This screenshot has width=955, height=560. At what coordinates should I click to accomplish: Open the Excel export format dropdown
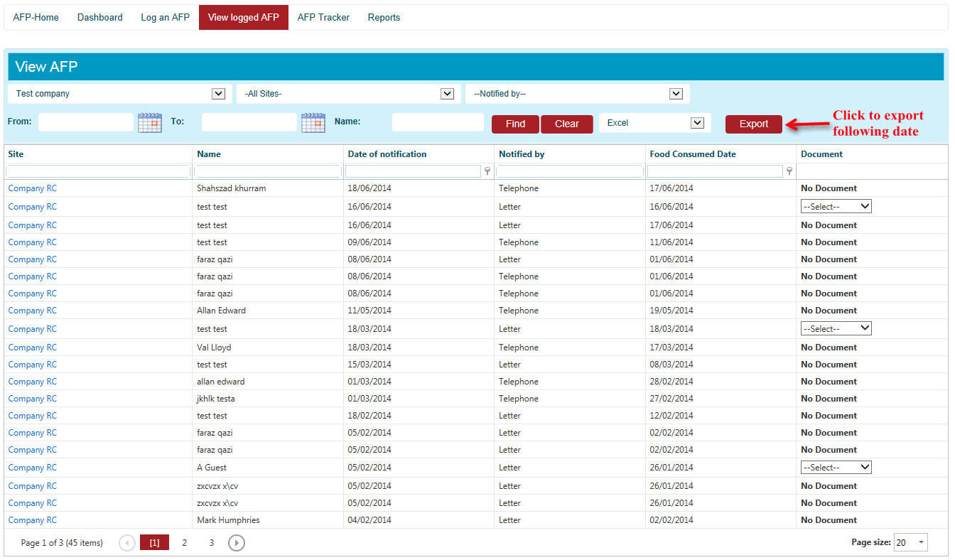click(x=696, y=123)
